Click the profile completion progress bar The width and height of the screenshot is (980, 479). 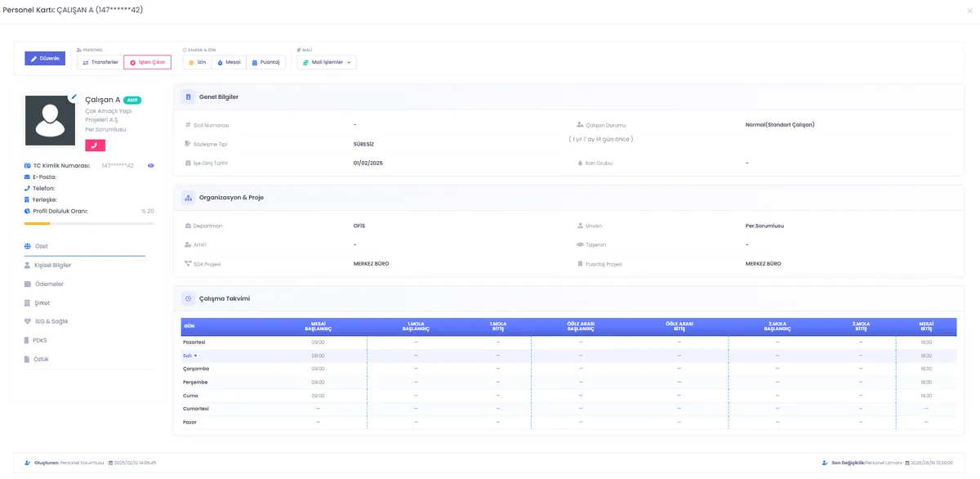(x=89, y=223)
